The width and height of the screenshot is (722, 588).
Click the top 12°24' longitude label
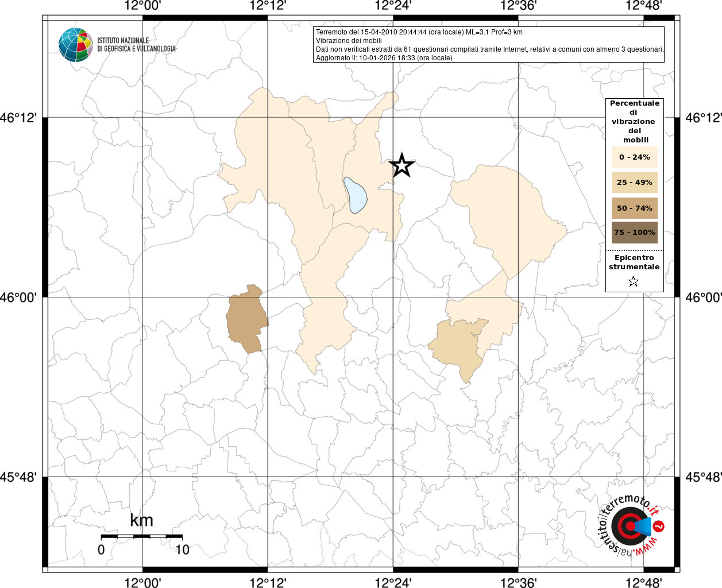(x=393, y=6)
